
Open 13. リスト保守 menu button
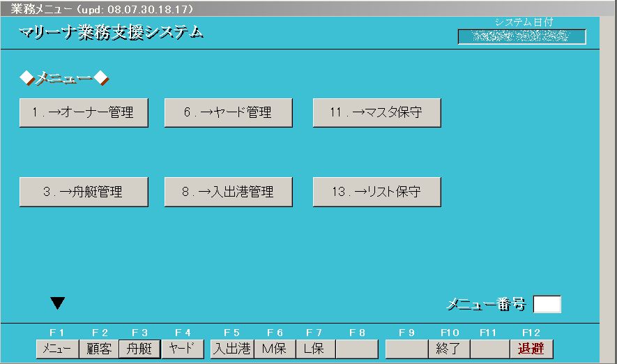376,192
